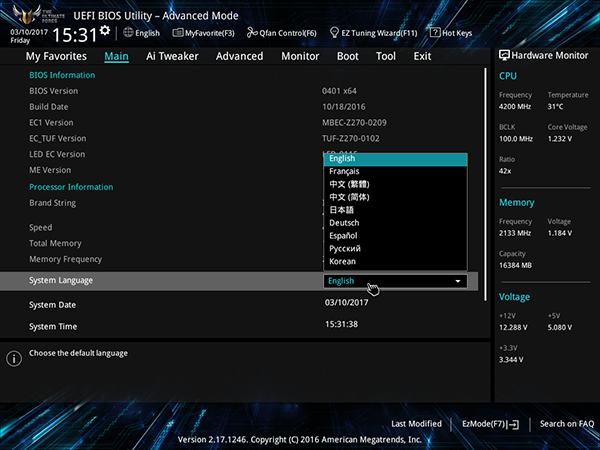
Task: Pick Español from language list
Action: (x=395, y=236)
